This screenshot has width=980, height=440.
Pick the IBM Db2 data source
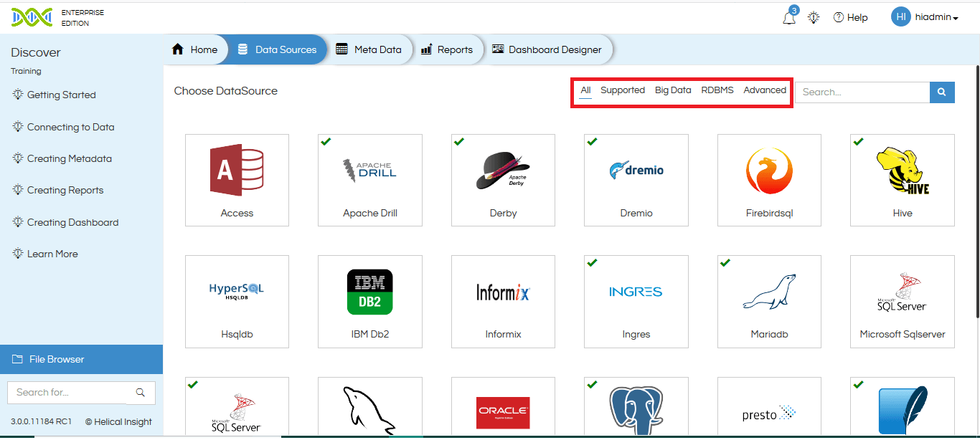click(370, 302)
